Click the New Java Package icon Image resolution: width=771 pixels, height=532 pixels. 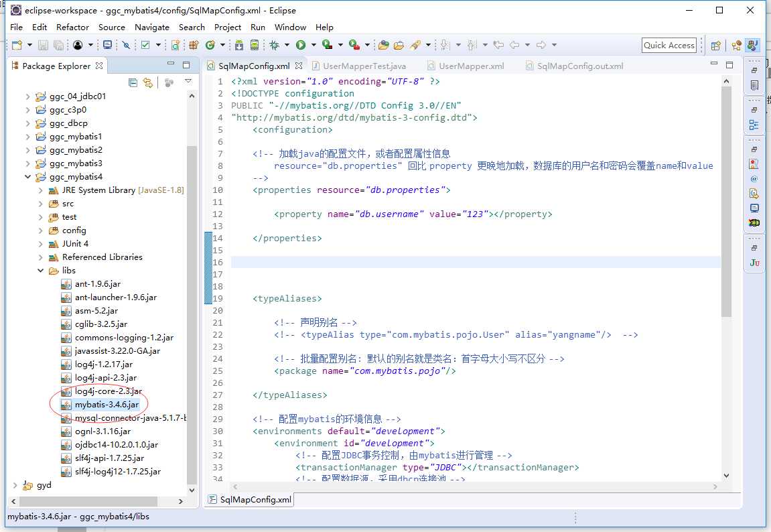click(x=194, y=46)
